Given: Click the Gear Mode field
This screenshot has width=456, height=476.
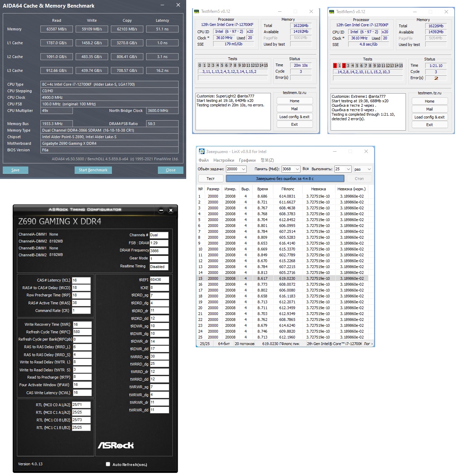Looking at the screenshot, I should (159, 259).
